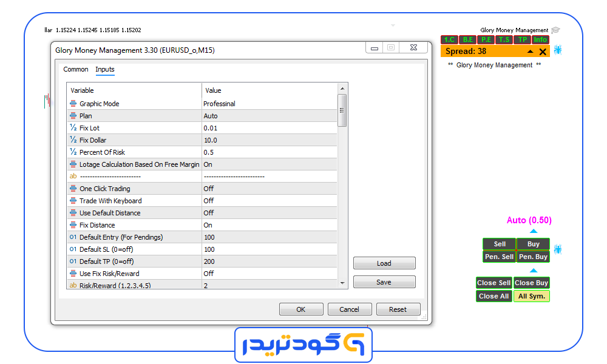Viewport: 607px width, 364px height.
Task: Click the inputs list scrollbar thumb
Action: 342,110
